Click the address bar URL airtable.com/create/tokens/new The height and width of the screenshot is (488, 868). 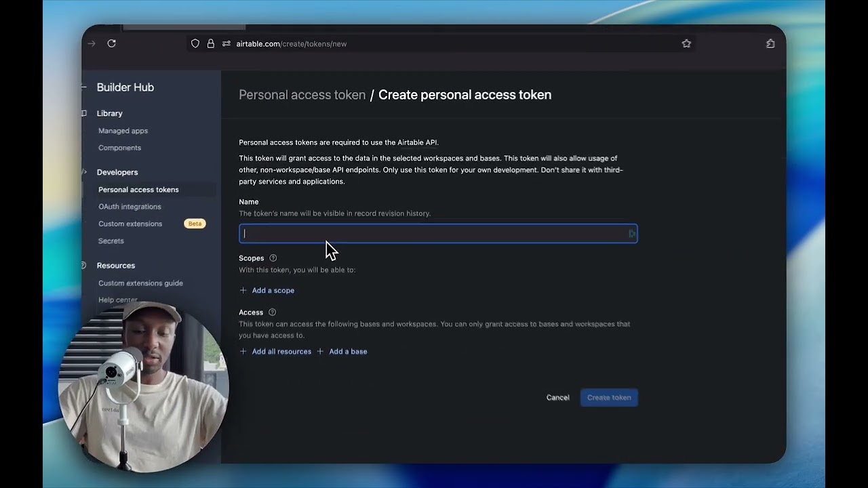tap(292, 43)
